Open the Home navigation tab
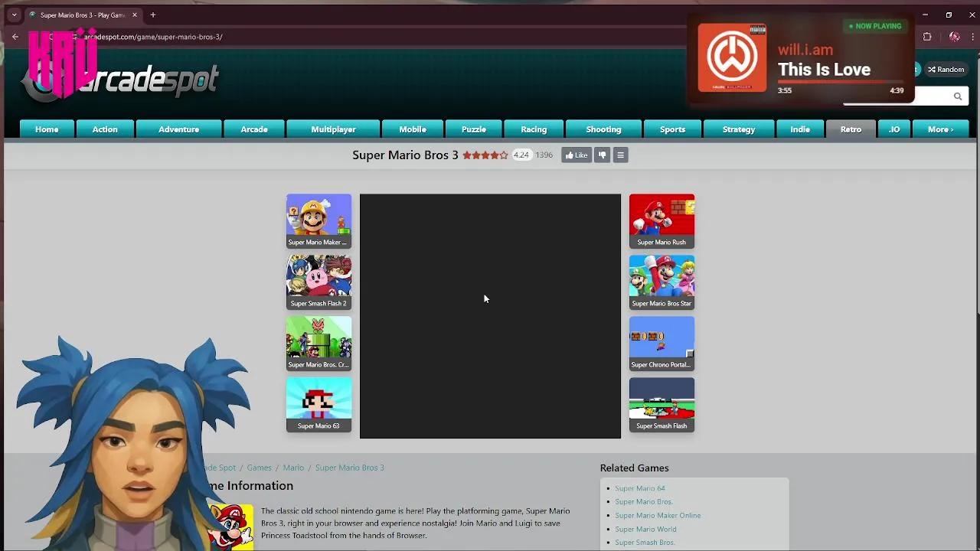 pyautogui.click(x=47, y=129)
